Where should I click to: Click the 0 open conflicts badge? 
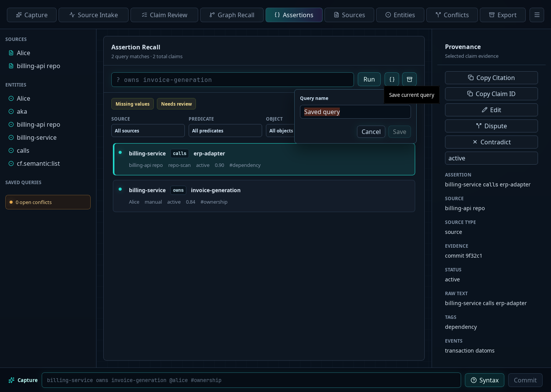tap(48, 202)
